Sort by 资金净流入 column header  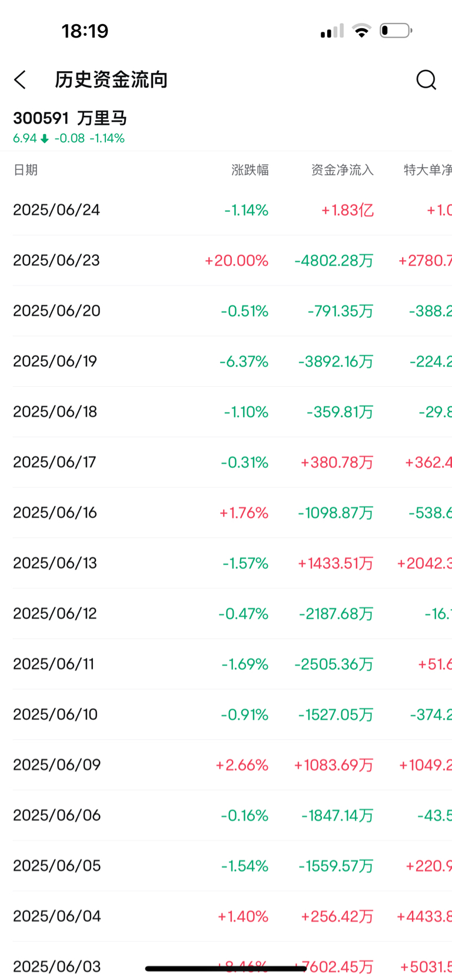pyautogui.click(x=343, y=170)
